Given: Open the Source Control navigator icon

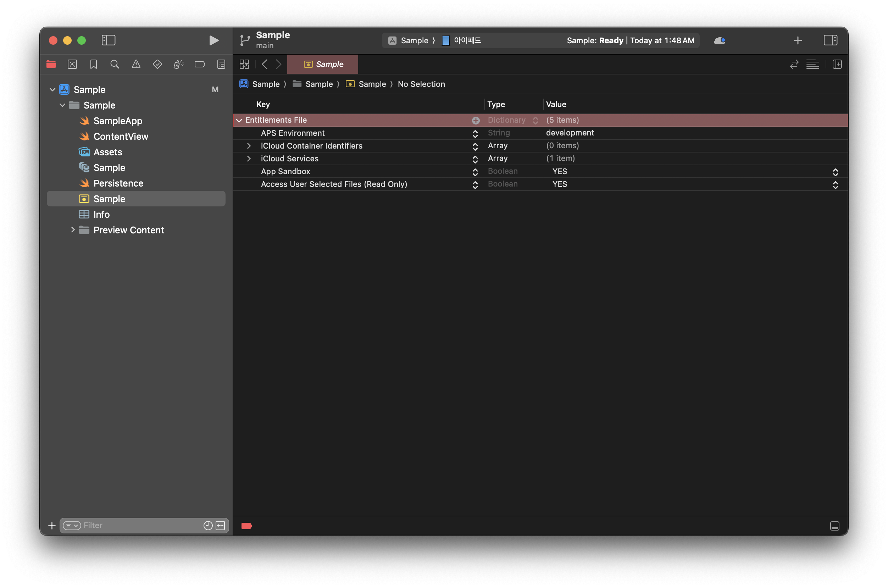Looking at the screenshot, I should tap(72, 65).
